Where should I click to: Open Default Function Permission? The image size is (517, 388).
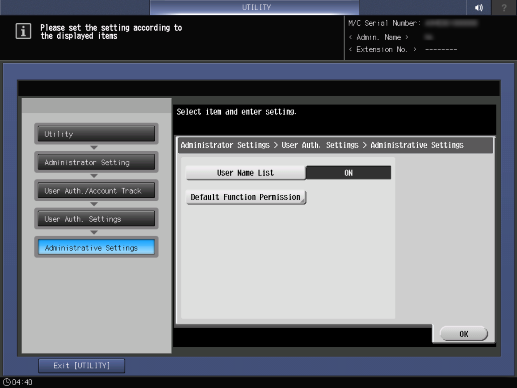coord(246,197)
